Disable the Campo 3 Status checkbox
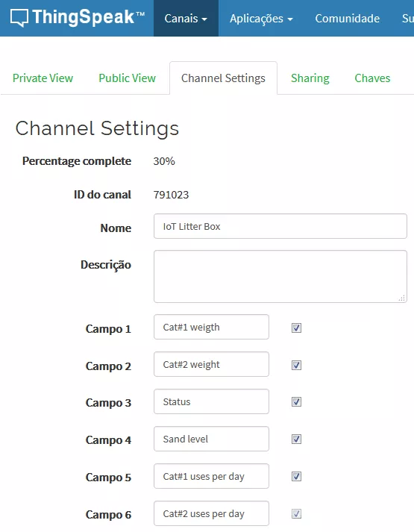This screenshot has width=414, height=532. click(x=296, y=401)
